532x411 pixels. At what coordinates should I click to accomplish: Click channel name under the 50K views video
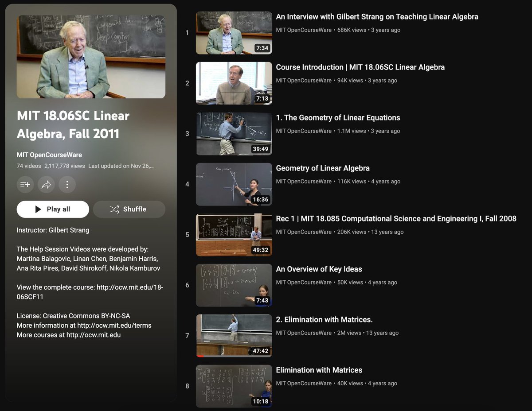pos(304,283)
